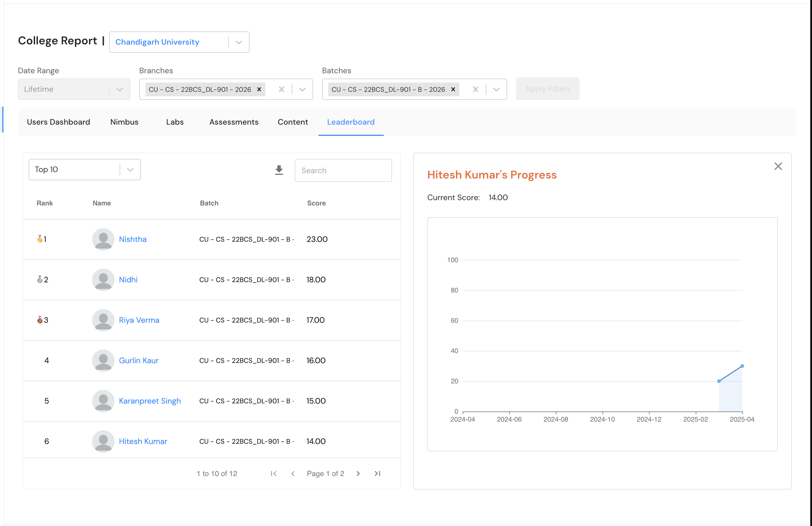812x526 pixels.
Task: Go to first leaderboard page
Action: (x=274, y=474)
